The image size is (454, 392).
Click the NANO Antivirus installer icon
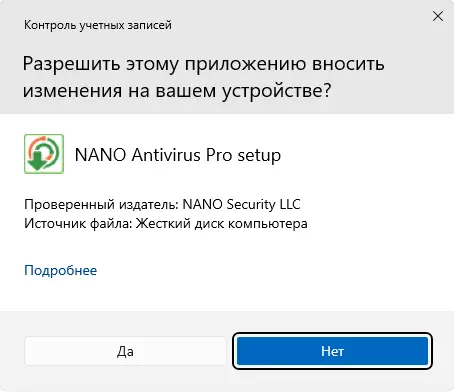pyautogui.click(x=44, y=154)
